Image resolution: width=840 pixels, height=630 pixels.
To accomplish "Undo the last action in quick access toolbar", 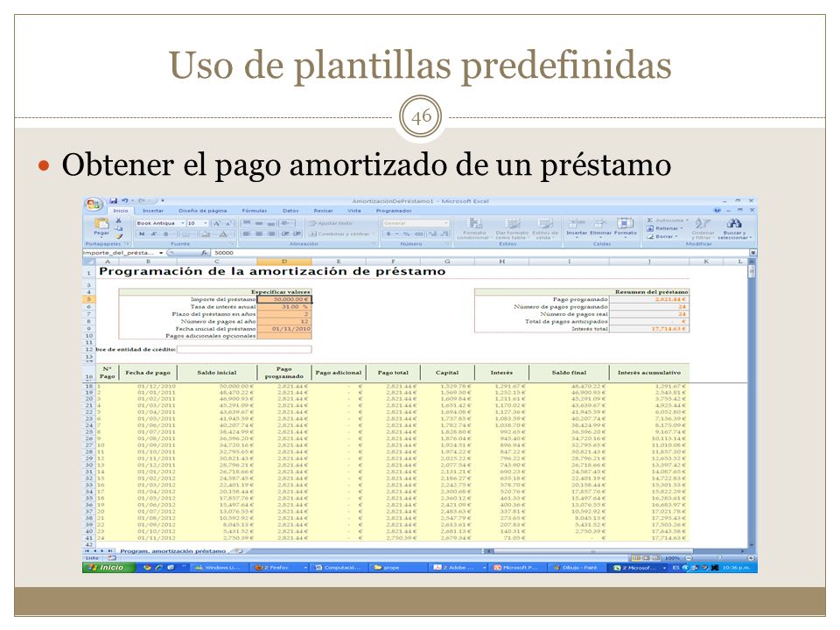I will [x=124, y=201].
